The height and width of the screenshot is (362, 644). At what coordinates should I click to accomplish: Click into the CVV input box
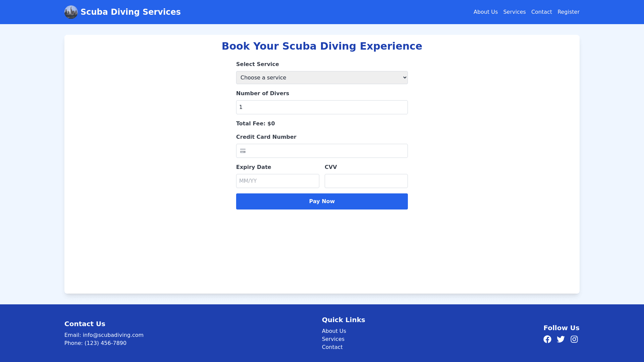point(366,181)
